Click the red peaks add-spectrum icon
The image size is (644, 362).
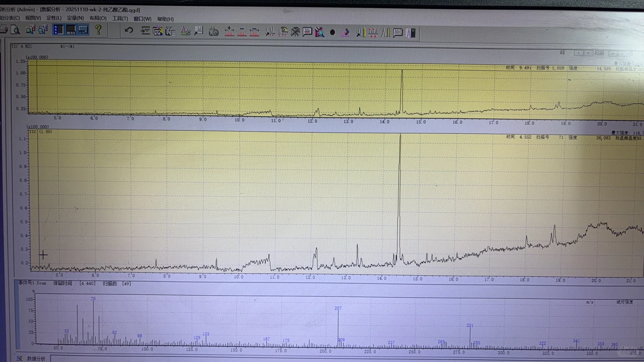pyautogui.click(x=229, y=32)
